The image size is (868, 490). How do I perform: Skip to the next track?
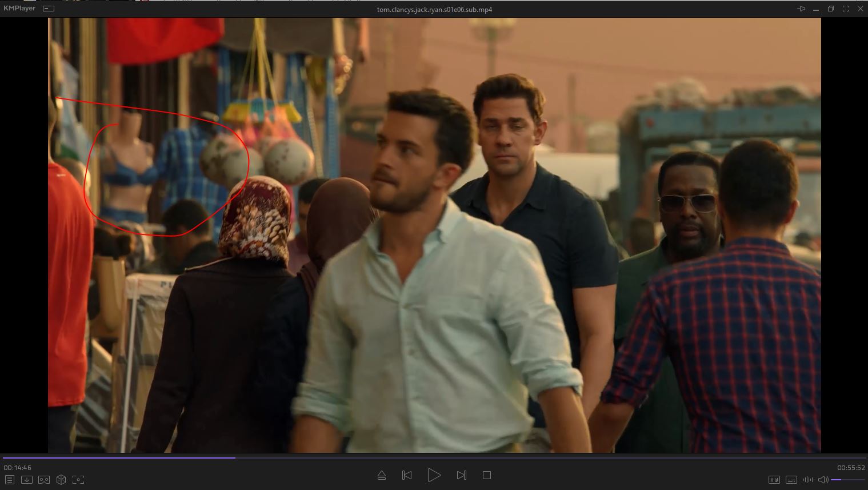[462, 475]
